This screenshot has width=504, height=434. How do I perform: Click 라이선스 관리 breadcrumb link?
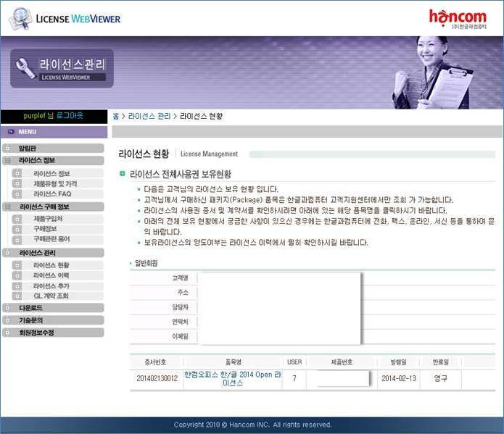click(x=149, y=117)
